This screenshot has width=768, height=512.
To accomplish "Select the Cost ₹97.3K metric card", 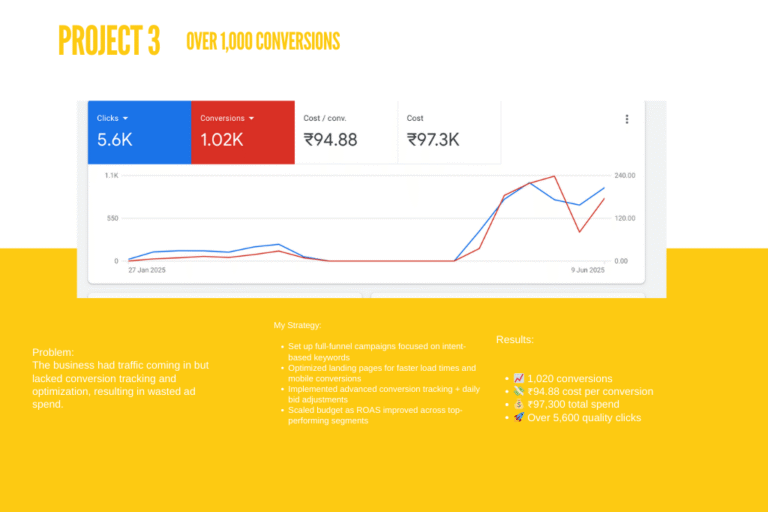I will point(449,131).
